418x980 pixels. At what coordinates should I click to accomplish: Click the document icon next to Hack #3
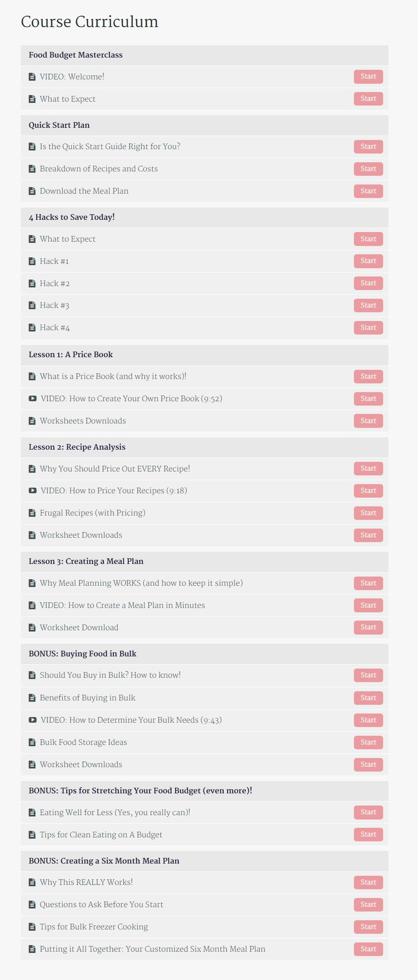pos(32,305)
